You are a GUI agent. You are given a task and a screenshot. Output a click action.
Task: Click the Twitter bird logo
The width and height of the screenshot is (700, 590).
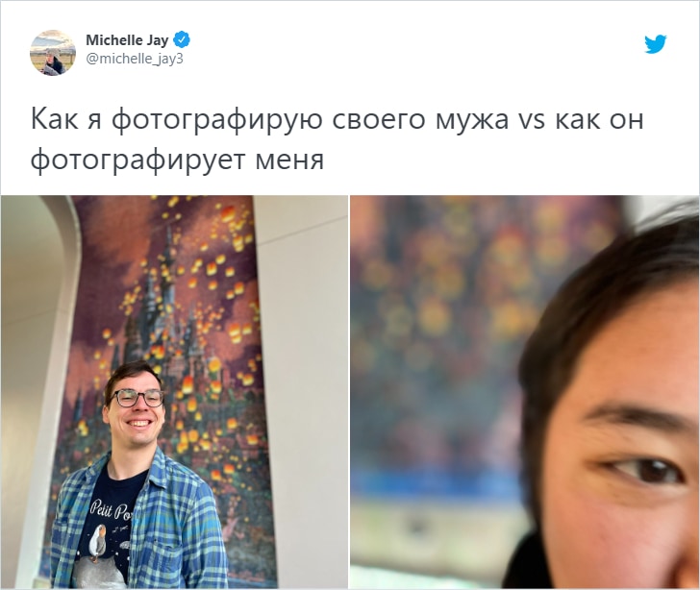[x=656, y=44]
